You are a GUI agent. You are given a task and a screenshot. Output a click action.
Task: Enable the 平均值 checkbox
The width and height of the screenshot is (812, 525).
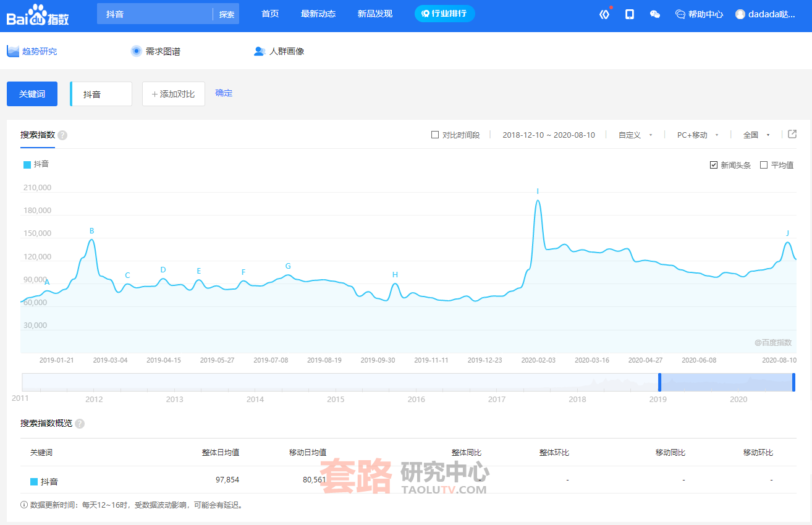[x=764, y=165]
